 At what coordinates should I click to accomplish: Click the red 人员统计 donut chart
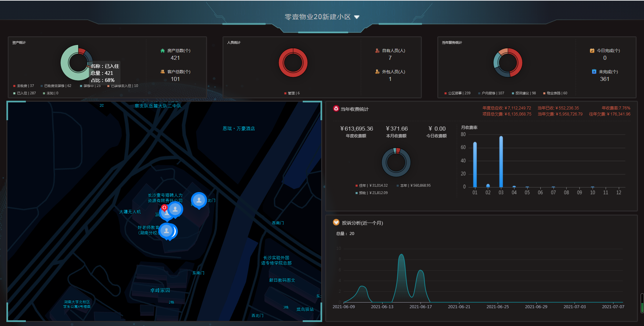293,63
